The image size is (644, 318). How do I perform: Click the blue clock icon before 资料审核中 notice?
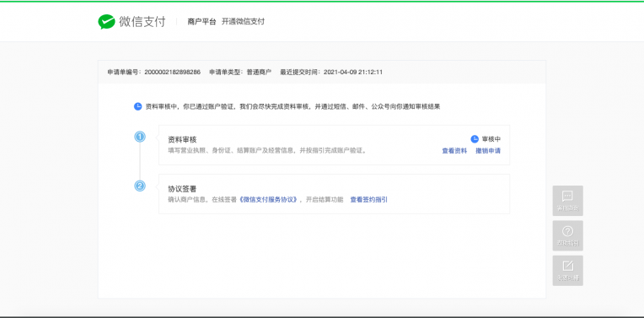pos(137,106)
